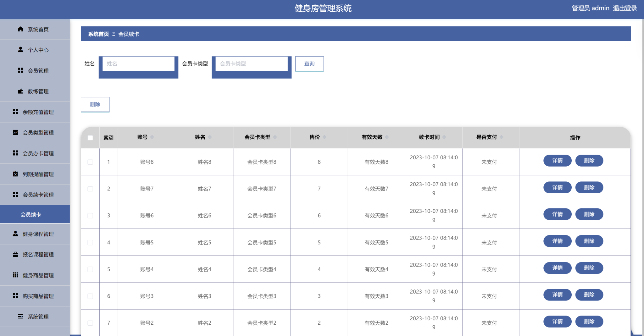Click the 健身课程管理 person icon
Screen dimensions: 644x336
(x=15, y=234)
